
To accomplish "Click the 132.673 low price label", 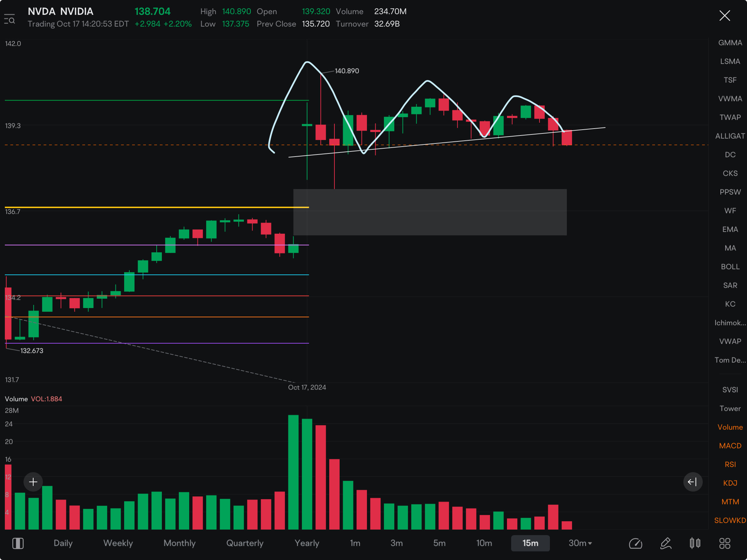I will pos(32,351).
